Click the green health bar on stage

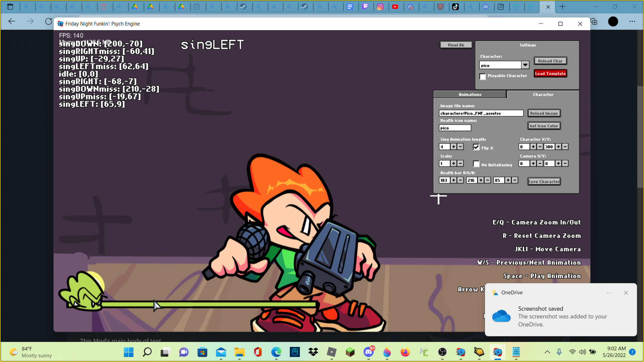[208, 304]
